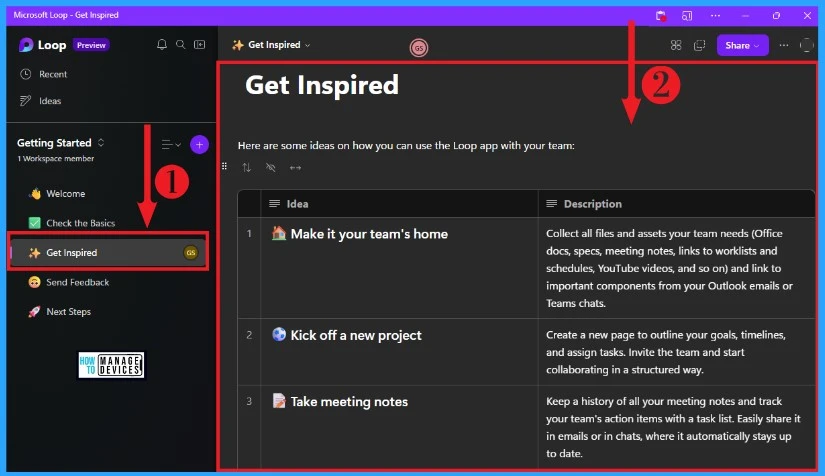Click the title bar cast window icon
The image size is (825, 476).
point(687,16)
